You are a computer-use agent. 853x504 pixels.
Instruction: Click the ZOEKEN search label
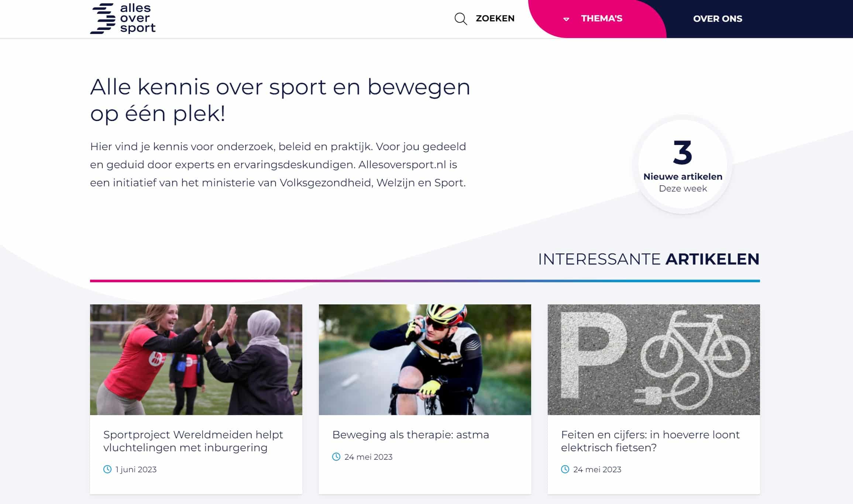point(495,18)
